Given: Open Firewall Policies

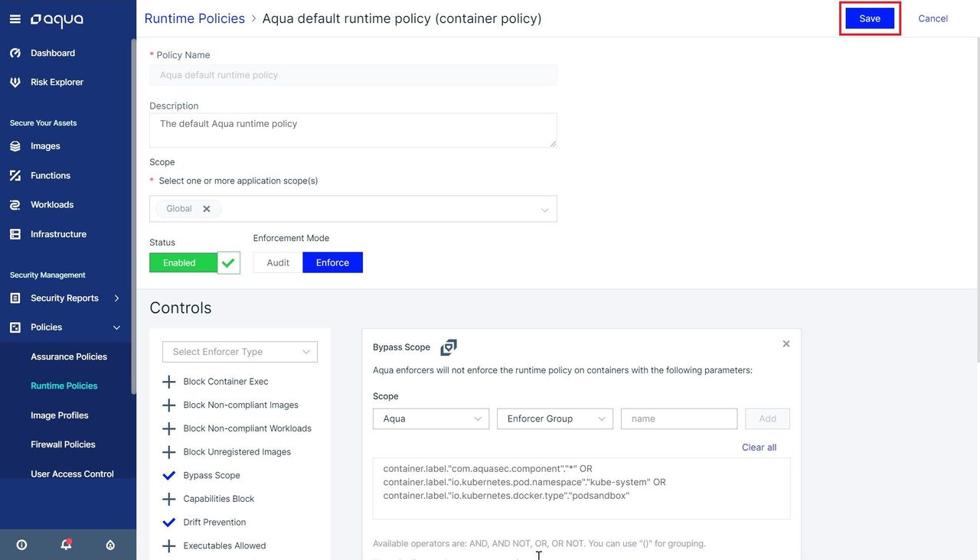Looking at the screenshot, I should [63, 444].
